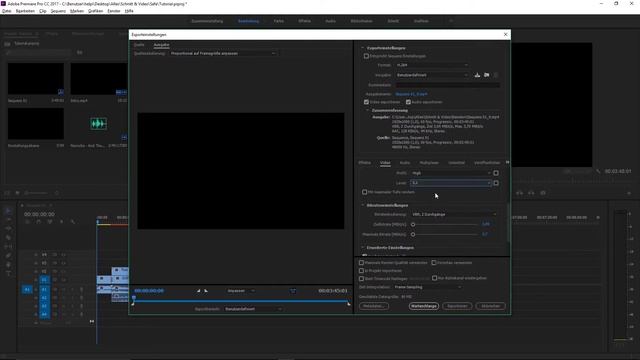Screen dimensions: 640x360
Task: Import a preset via the Vorgabe import icon
Action: 487,75
